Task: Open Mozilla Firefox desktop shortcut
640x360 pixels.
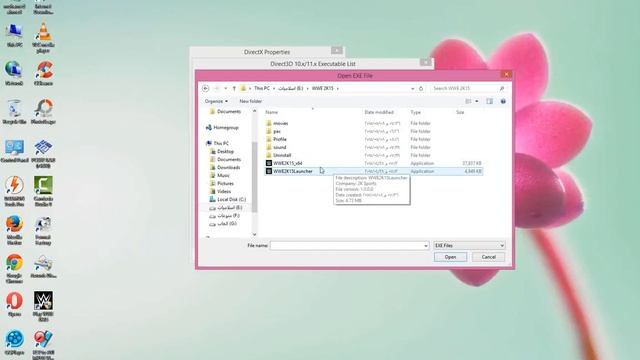Action: [14, 231]
